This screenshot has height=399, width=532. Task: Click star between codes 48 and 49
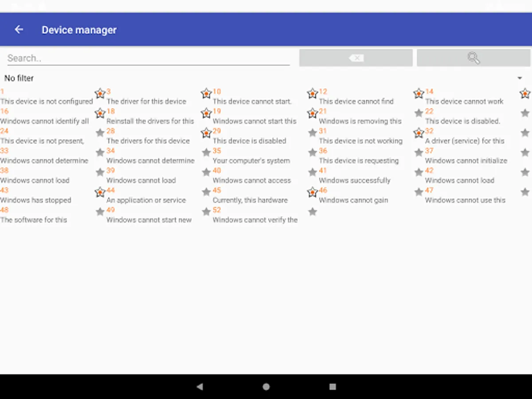pyautogui.click(x=100, y=211)
